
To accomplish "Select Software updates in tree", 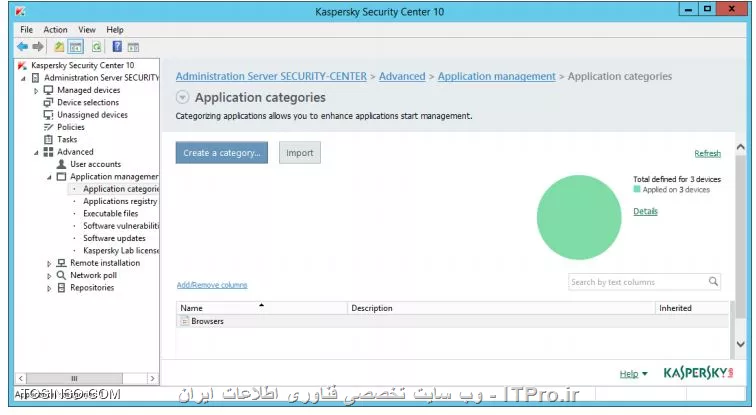I will [x=114, y=238].
